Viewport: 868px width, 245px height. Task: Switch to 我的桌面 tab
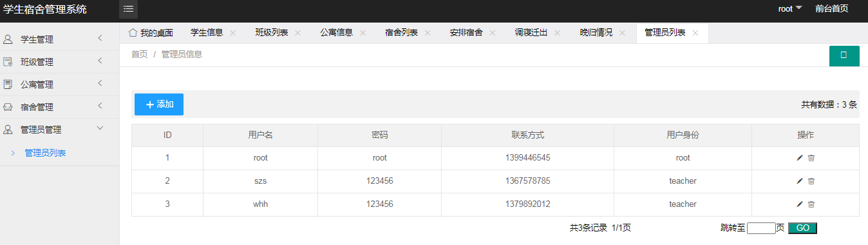click(151, 33)
